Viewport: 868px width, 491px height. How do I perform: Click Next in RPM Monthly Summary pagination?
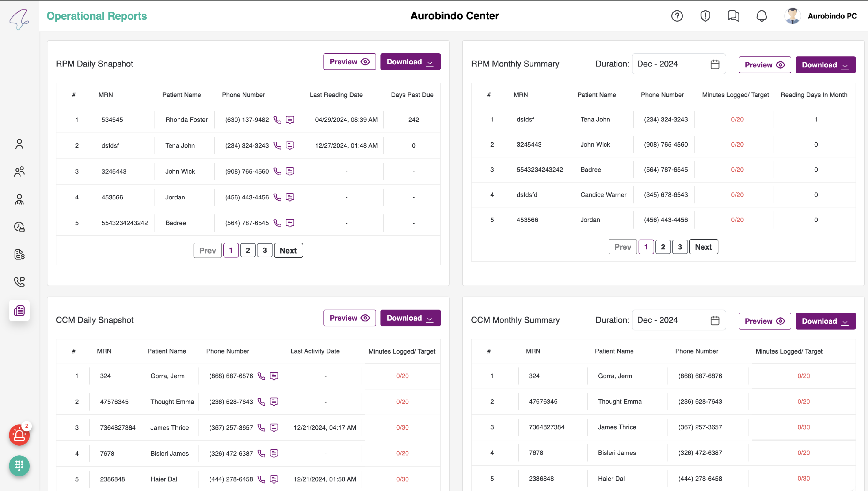pos(703,247)
